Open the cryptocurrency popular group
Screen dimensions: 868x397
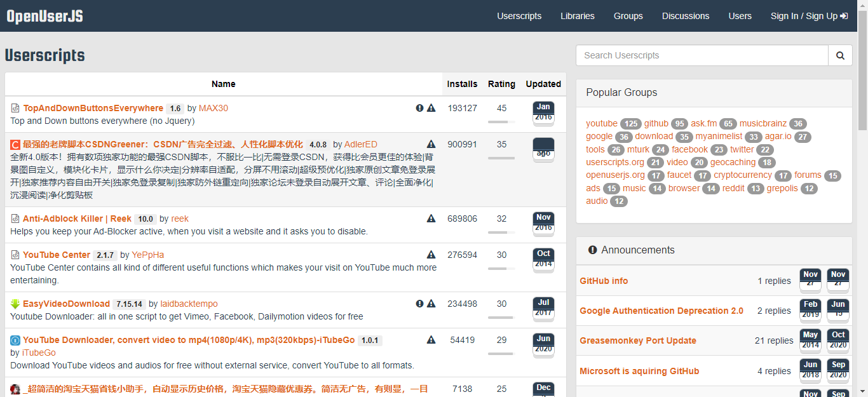pos(743,175)
